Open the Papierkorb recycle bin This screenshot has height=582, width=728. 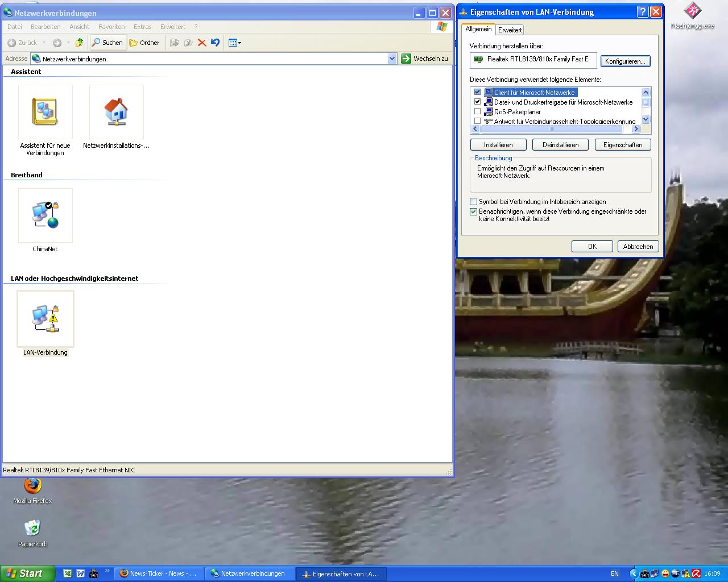point(33,528)
